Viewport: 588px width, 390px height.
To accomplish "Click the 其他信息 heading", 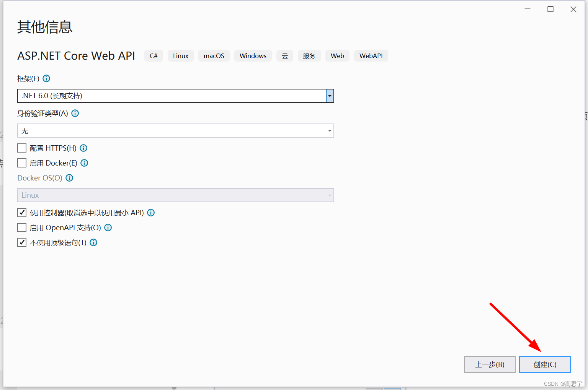I will point(45,27).
